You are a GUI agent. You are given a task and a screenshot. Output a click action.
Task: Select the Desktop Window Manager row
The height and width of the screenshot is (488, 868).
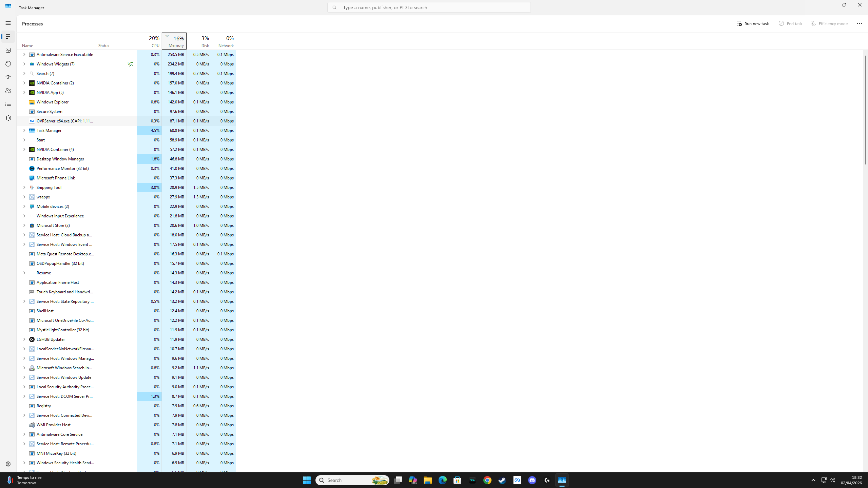pyautogui.click(x=126, y=159)
